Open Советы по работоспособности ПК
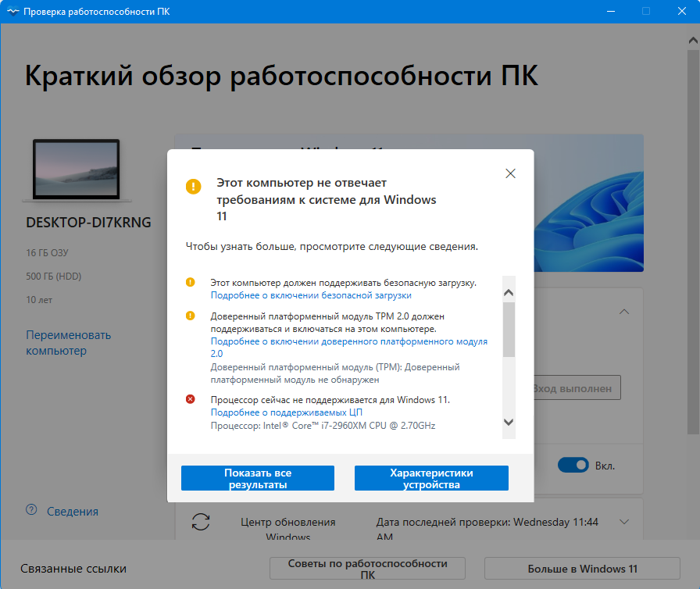Screen dimensions: 700x589 tap(367, 569)
